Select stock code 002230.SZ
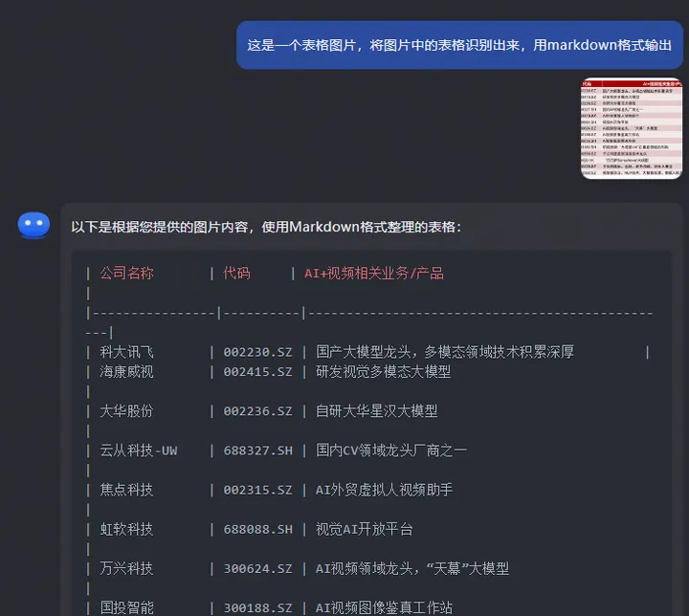 pyautogui.click(x=257, y=352)
